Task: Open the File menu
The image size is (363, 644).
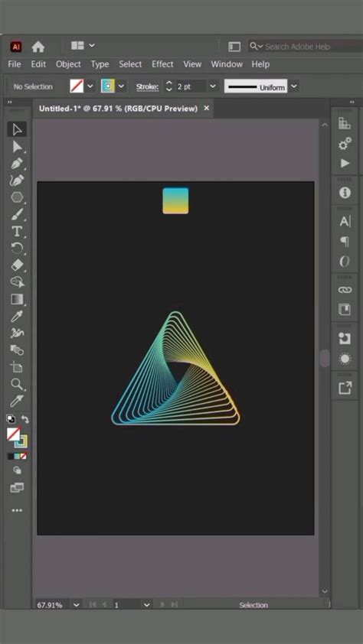Action: coord(15,64)
